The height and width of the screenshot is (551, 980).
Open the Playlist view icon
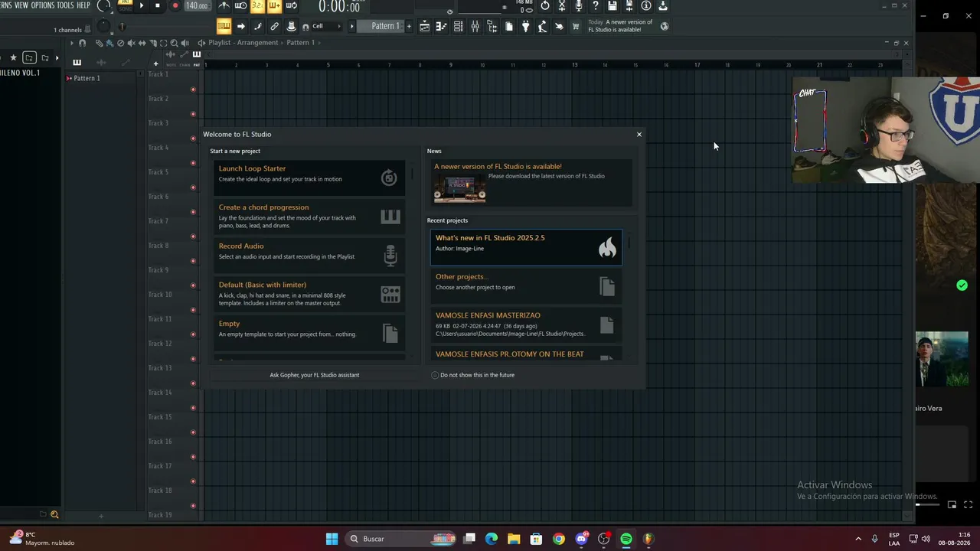424,26
